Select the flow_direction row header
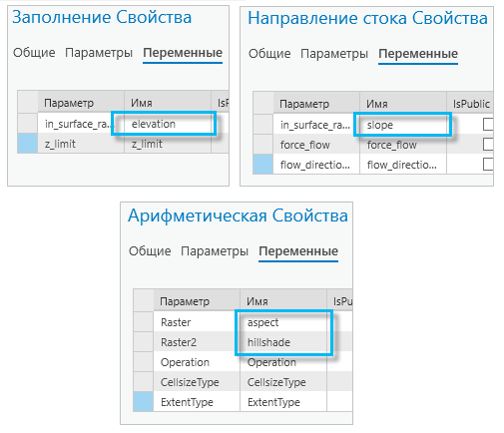This screenshot has width=504, height=433. (262, 164)
